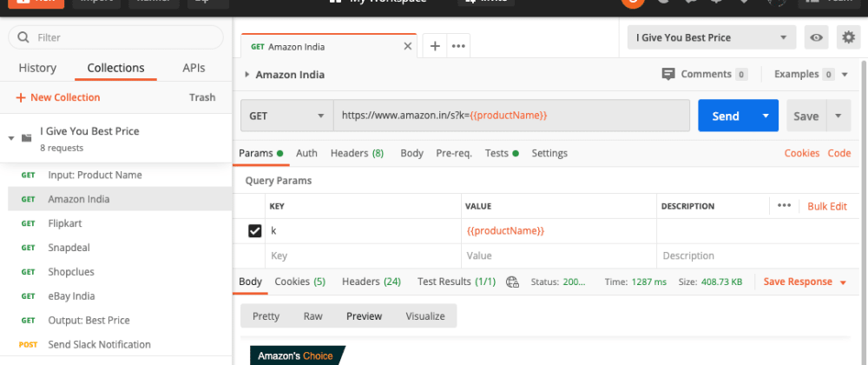The width and height of the screenshot is (868, 365).
Task: Close the Amazon India request tab
Action: (407, 47)
